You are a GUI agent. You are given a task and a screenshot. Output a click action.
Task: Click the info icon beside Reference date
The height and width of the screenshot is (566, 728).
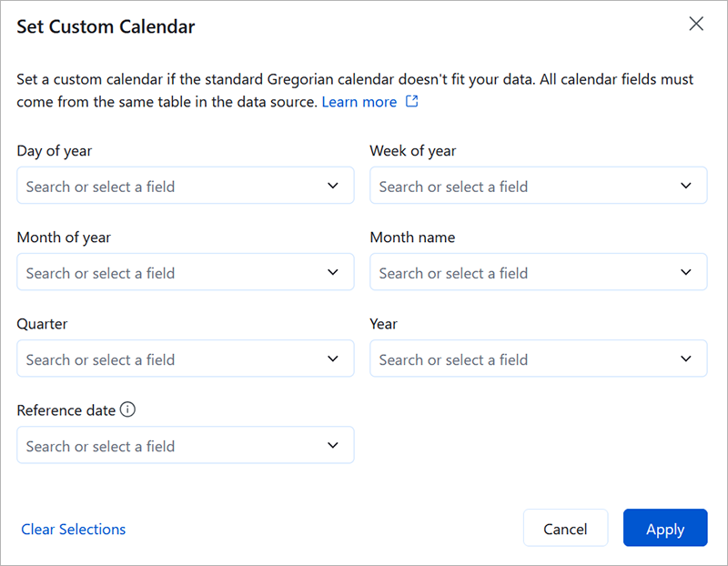[x=128, y=409]
